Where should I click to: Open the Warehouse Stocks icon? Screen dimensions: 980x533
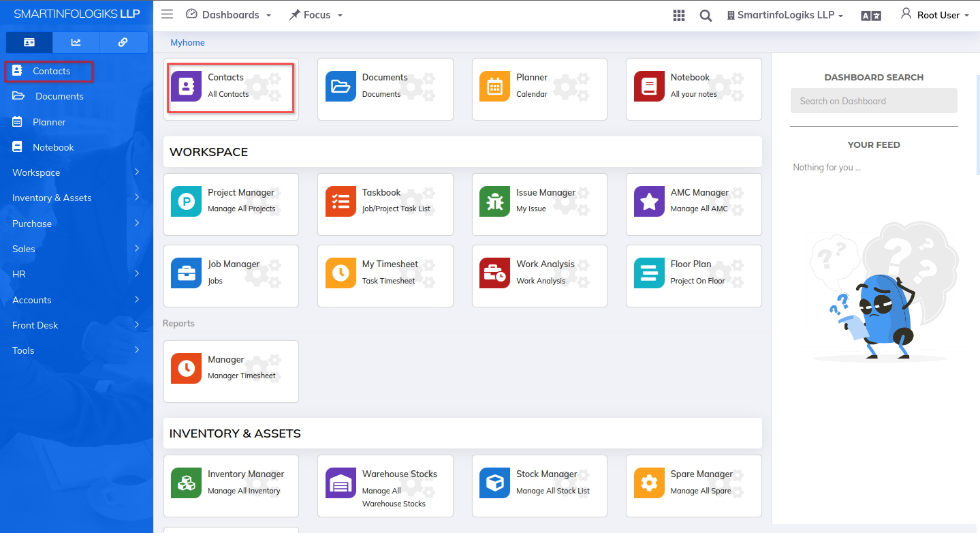point(341,483)
